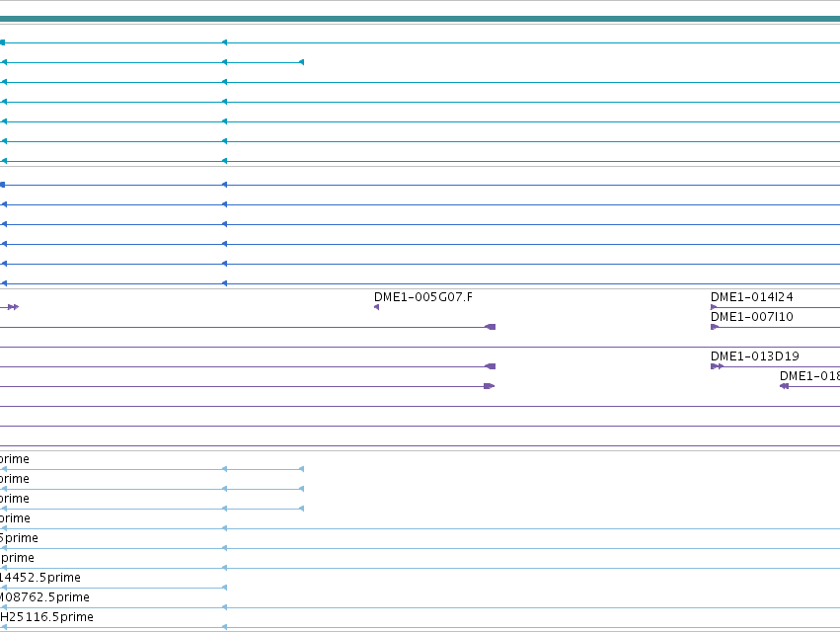Screen dimensions: 840x632
Task: Click the arrowhead starting the DME1-014I24 feature
Action: point(714,307)
